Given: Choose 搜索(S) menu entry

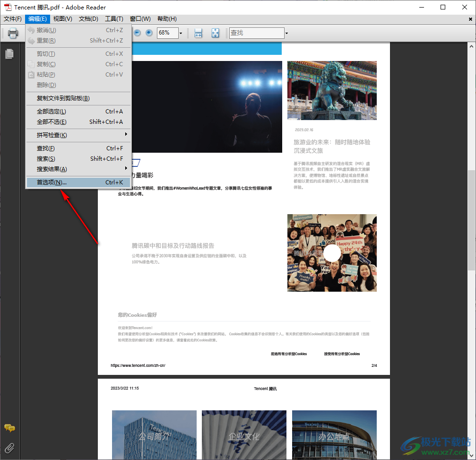Looking at the screenshot, I should click(x=78, y=158).
